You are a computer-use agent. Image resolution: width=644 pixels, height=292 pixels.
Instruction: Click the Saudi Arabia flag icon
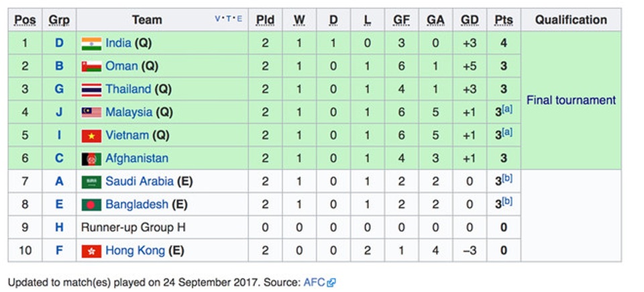point(91,182)
